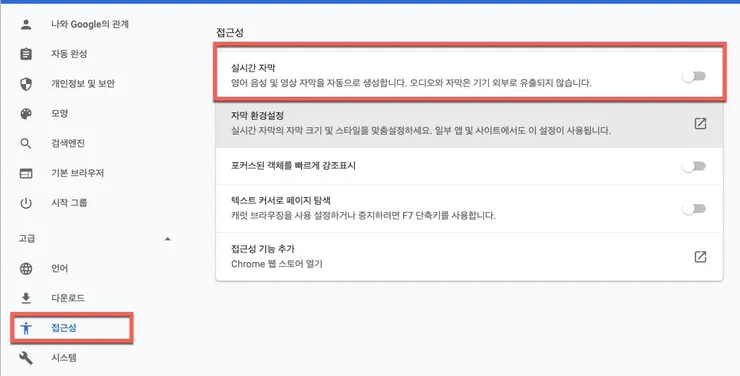Turn on the 실시간 자막 toggle
The image size is (740, 376).
click(x=694, y=76)
